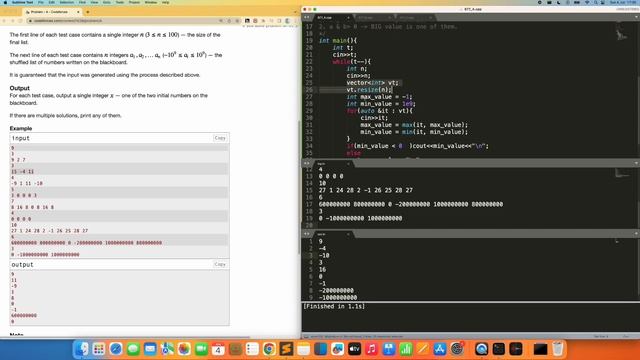Click the browser Back button
Viewport: 640px width, 360px height.
point(4,20)
